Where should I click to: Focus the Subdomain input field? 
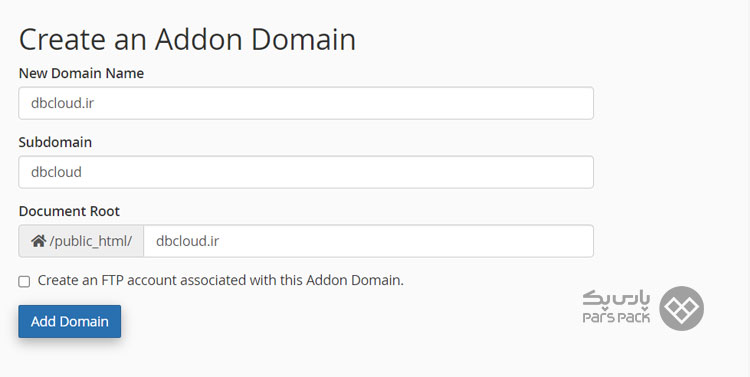(306, 172)
